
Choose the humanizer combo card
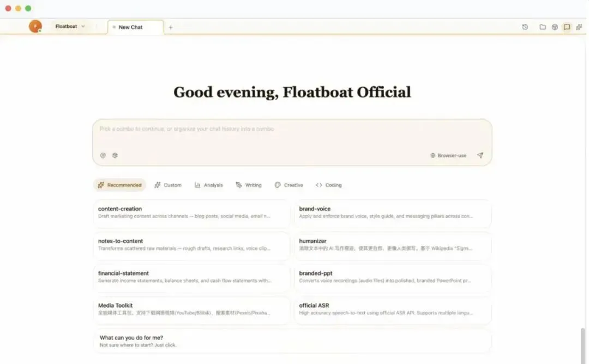(x=393, y=245)
